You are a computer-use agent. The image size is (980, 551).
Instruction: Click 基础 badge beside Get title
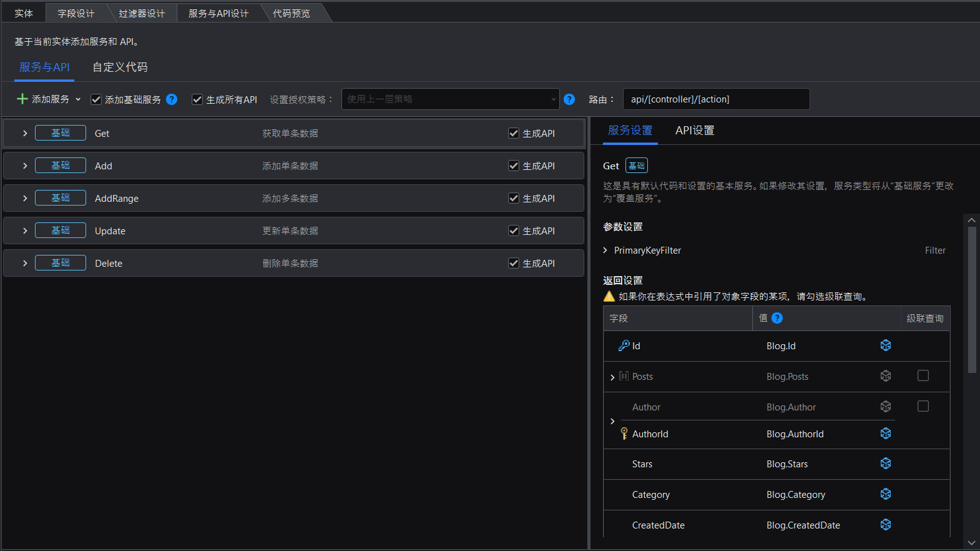[637, 166]
